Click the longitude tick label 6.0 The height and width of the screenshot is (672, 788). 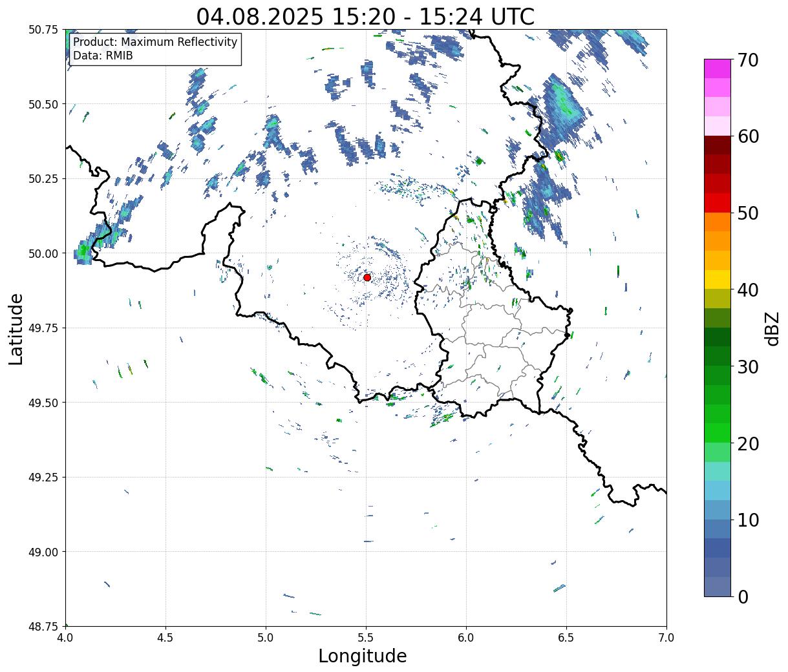click(x=466, y=638)
